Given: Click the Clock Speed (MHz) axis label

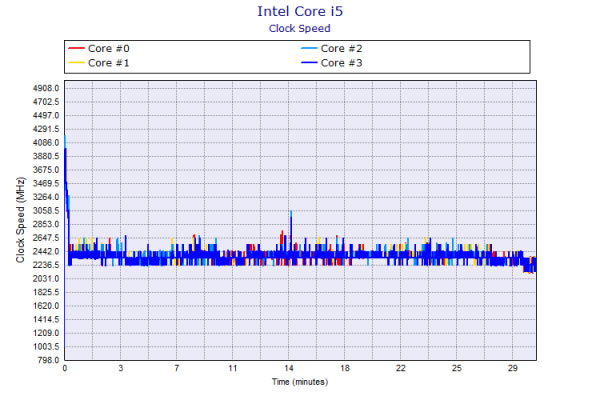Looking at the screenshot, I should point(20,220).
